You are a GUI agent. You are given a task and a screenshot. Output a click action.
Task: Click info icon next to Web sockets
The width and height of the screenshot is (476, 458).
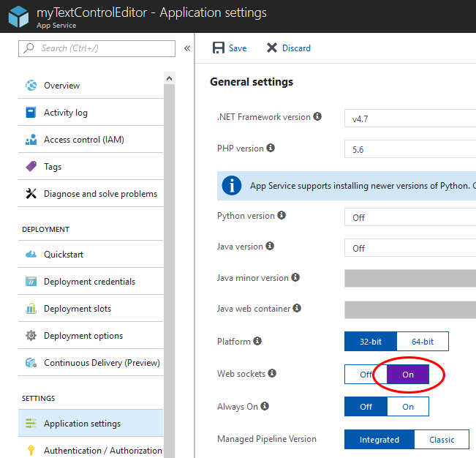point(272,373)
